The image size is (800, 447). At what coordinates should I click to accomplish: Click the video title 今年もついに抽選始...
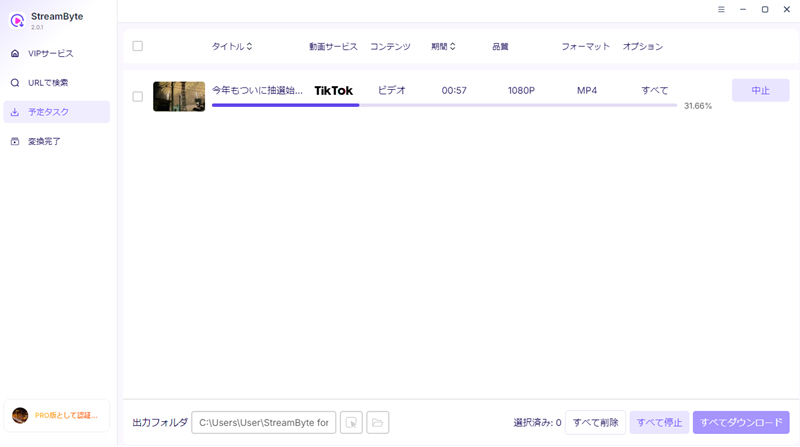point(257,90)
